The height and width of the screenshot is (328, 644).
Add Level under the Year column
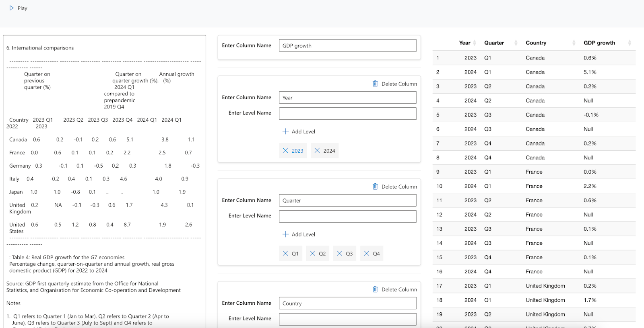click(299, 131)
